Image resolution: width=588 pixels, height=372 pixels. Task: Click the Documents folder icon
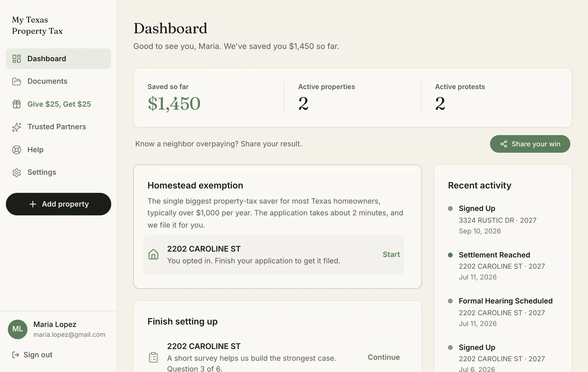click(17, 81)
